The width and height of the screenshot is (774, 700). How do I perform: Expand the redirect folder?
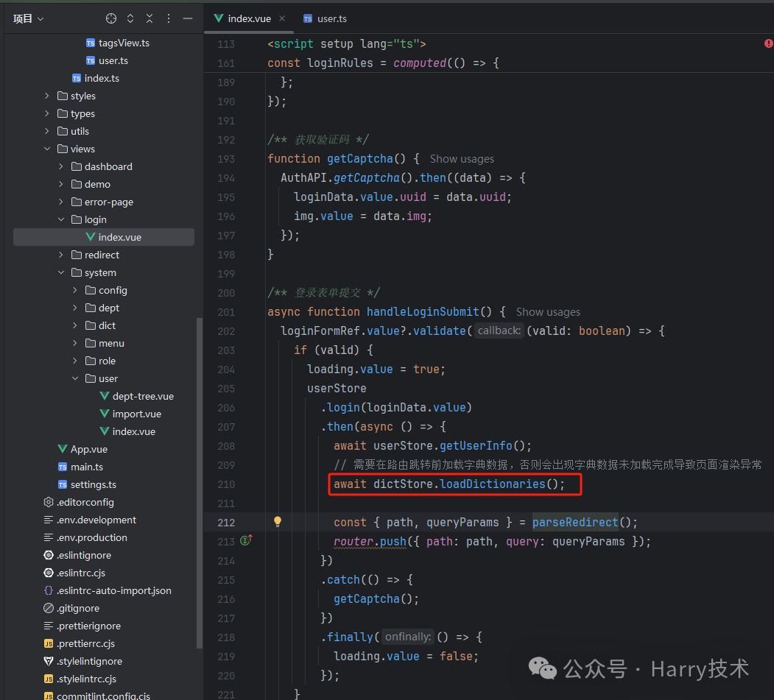point(60,255)
